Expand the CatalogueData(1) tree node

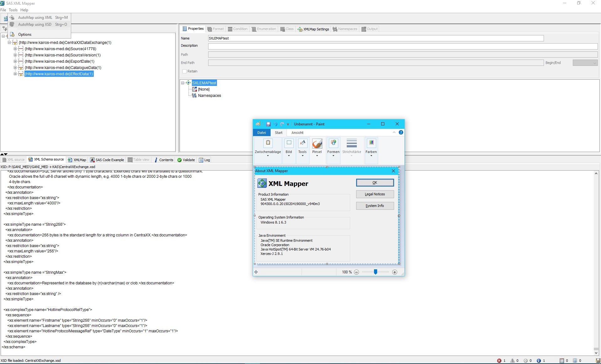click(x=15, y=68)
